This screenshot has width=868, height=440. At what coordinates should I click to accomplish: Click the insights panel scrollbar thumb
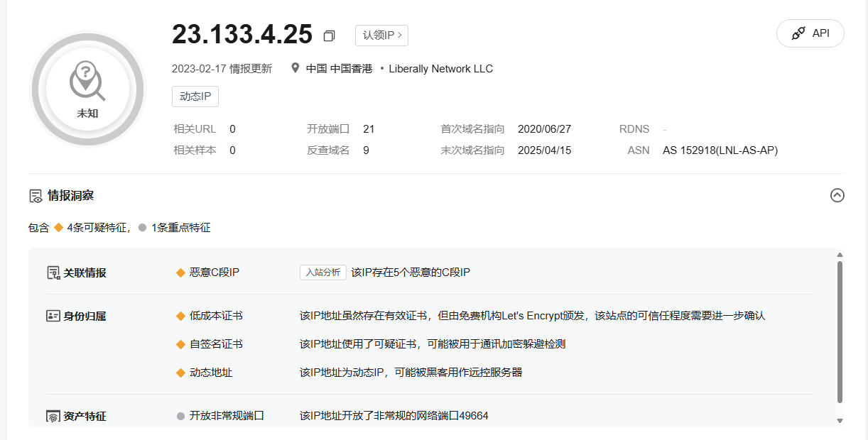840,331
